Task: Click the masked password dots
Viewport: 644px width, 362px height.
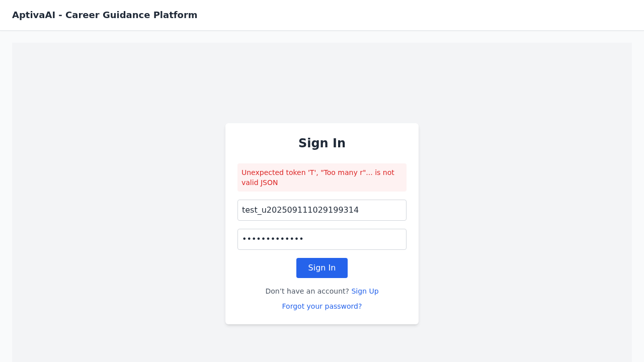Action: click(x=273, y=239)
